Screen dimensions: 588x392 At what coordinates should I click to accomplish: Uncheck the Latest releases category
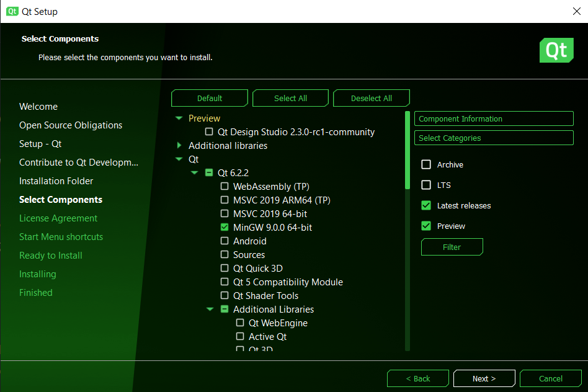click(426, 205)
